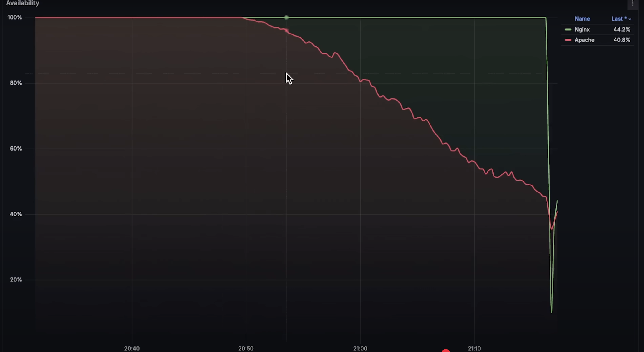Viewport: 644px width, 352px height.
Task: Sort legend by Last * column
Action: (619, 19)
